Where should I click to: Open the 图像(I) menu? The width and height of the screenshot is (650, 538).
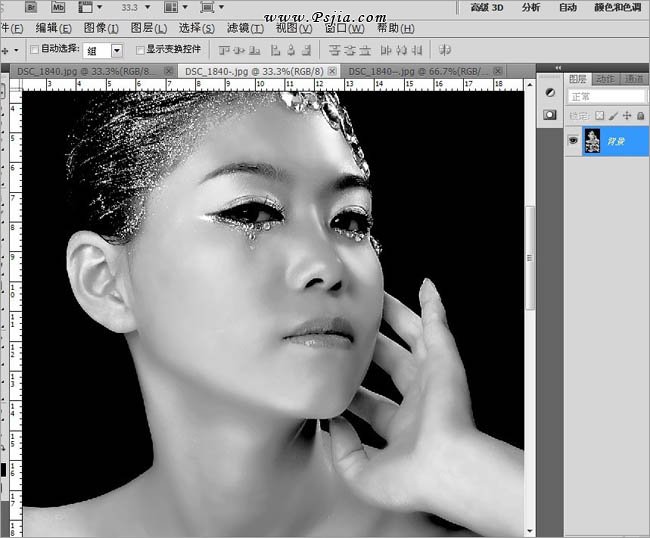pyautogui.click(x=100, y=28)
